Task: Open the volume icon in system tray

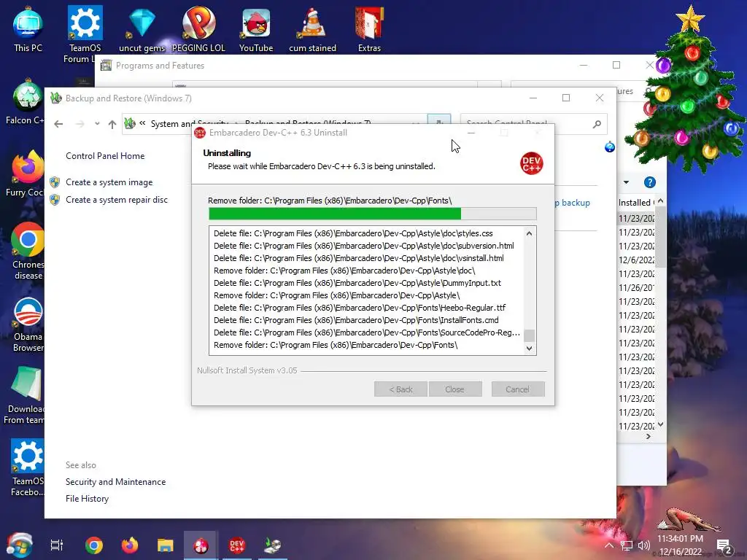Action: point(644,545)
